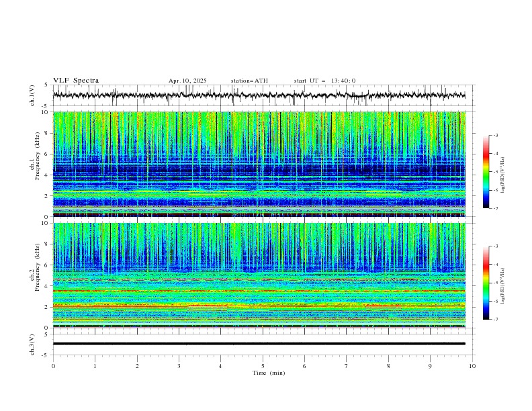Screen dimensions: 532x411
Task: Click upper log(PSD)(V²/Hz) colorbar label
Action: click(503, 176)
